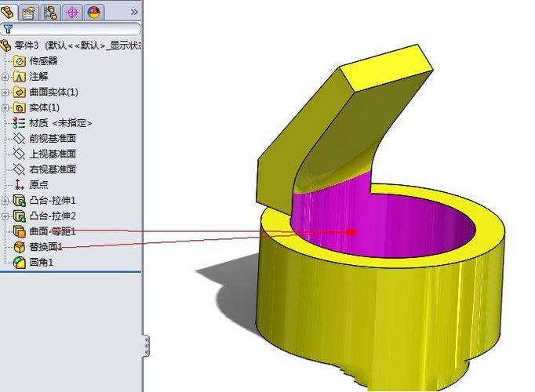The height and width of the screenshot is (392, 535).
Task: Open the DisplayManager appearance tab
Action: [x=93, y=13]
